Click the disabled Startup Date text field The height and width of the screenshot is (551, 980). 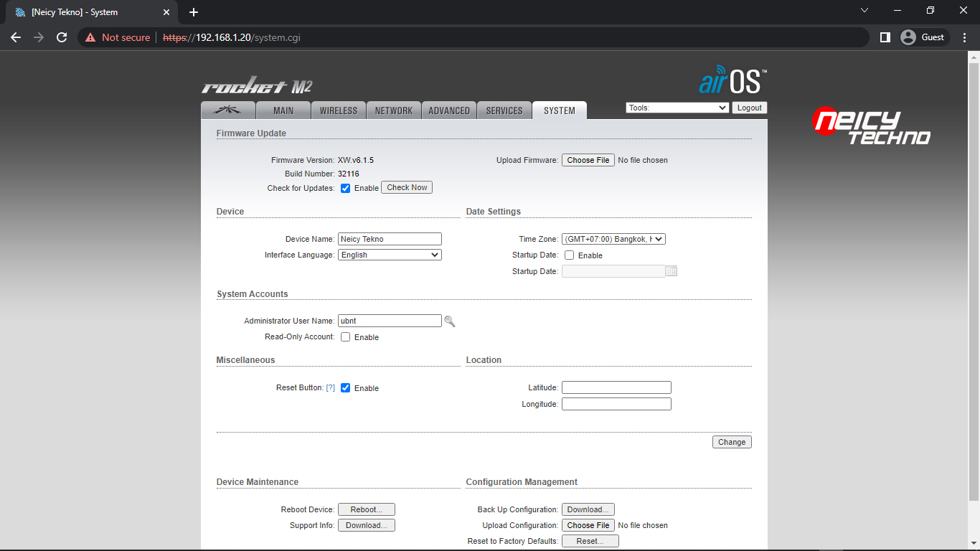click(x=613, y=271)
